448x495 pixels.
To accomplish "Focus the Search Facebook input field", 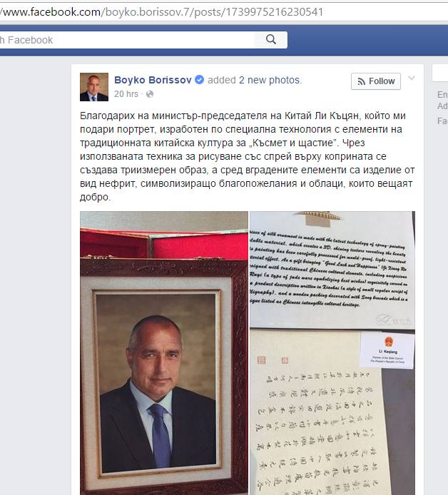I will [127, 40].
